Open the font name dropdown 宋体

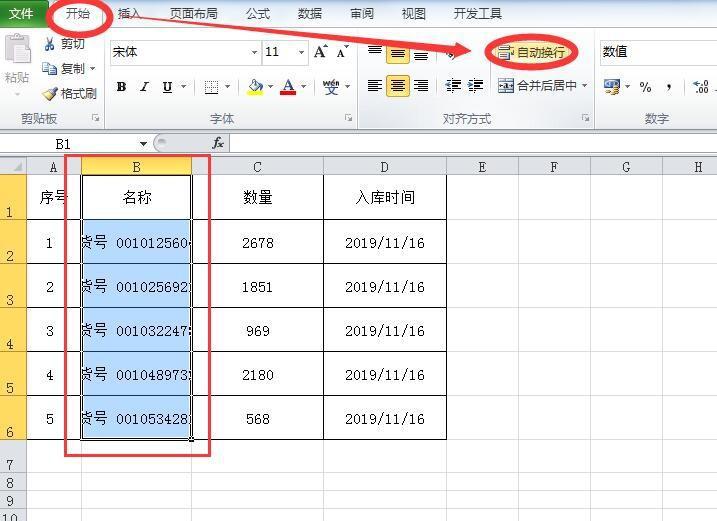pos(254,52)
